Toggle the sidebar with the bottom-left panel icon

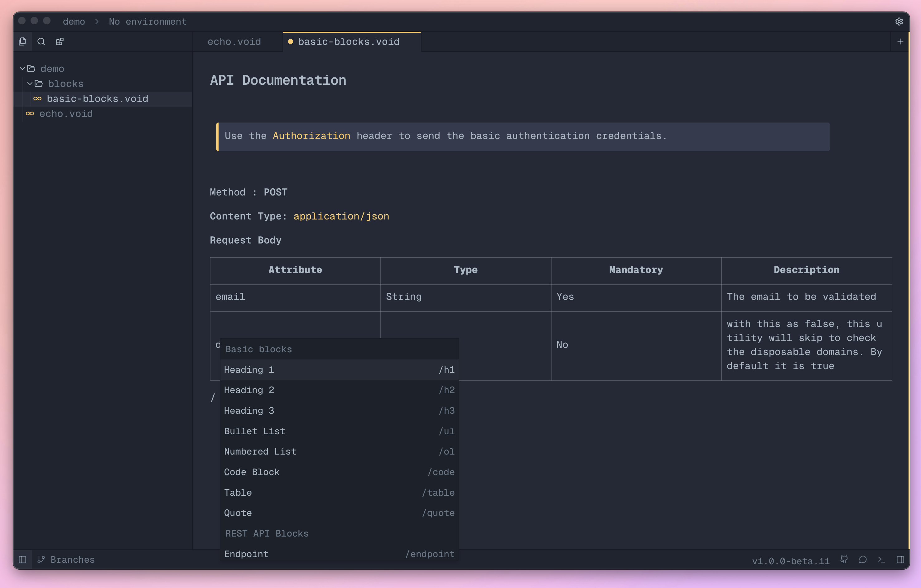[x=22, y=559]
